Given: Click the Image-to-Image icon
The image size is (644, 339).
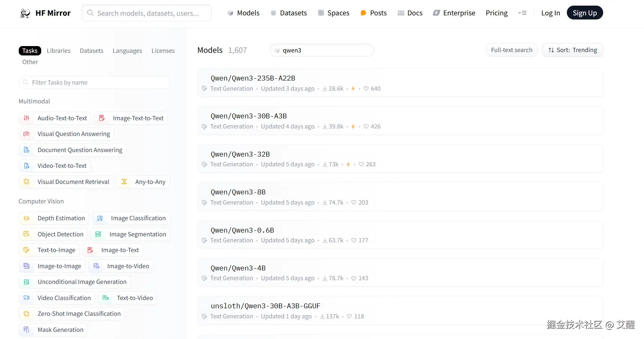Looking at the screenshot, I should [27, 266].
